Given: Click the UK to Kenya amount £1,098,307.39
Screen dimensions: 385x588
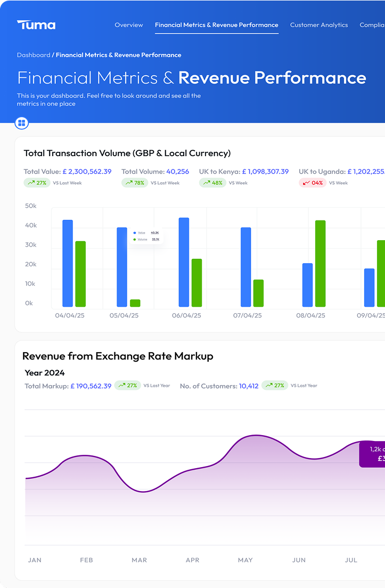Looking at the screenshot, I should pyautogui.click(x=265, y=171).
